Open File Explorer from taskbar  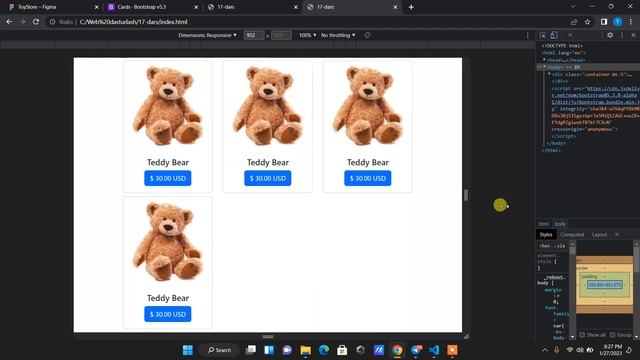305,350
